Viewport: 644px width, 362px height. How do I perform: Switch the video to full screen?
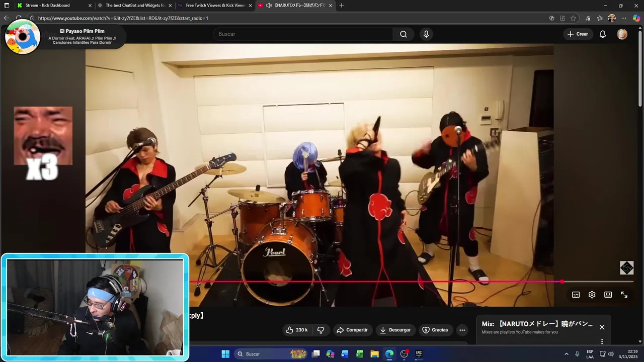624,295
